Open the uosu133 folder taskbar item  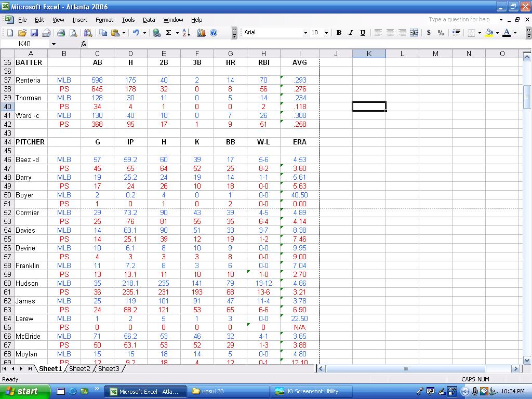point(229,391)
